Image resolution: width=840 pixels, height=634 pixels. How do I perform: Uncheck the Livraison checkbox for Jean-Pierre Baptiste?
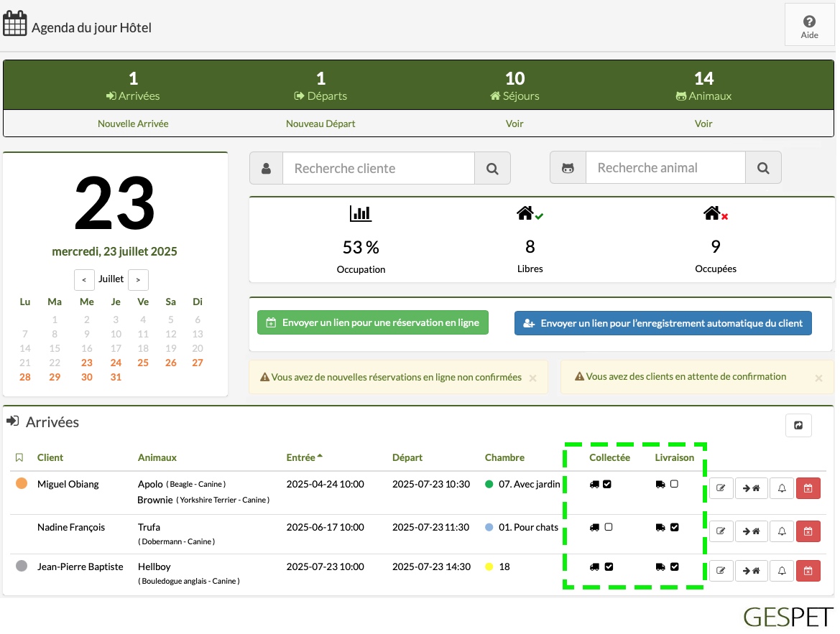(x=675, y=567)
